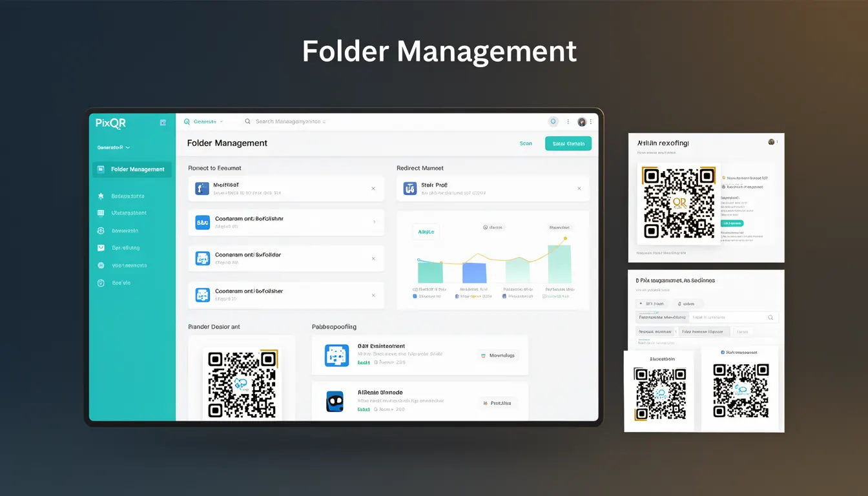Viewport: 868px width, 496px height.
Task: Focus the Search Management field in the top bar
Action: point(291,121)
